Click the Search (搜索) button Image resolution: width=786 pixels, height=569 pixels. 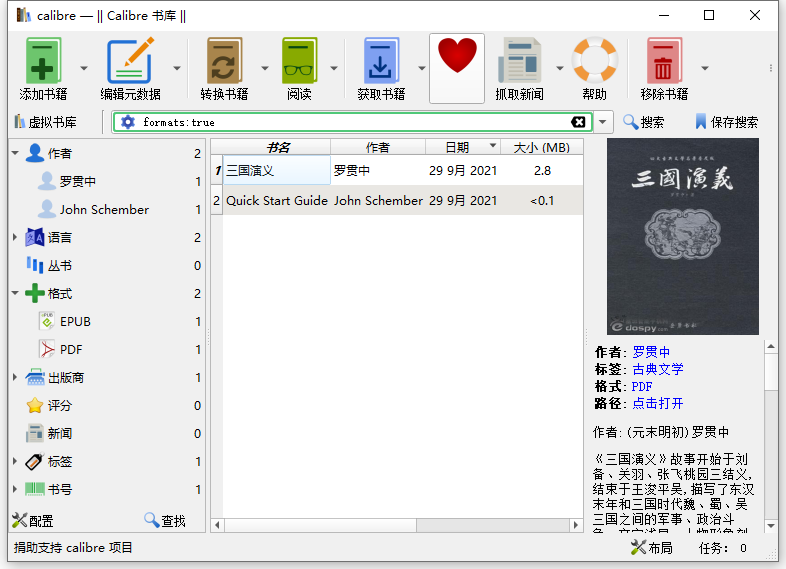(x=644, y=122)
